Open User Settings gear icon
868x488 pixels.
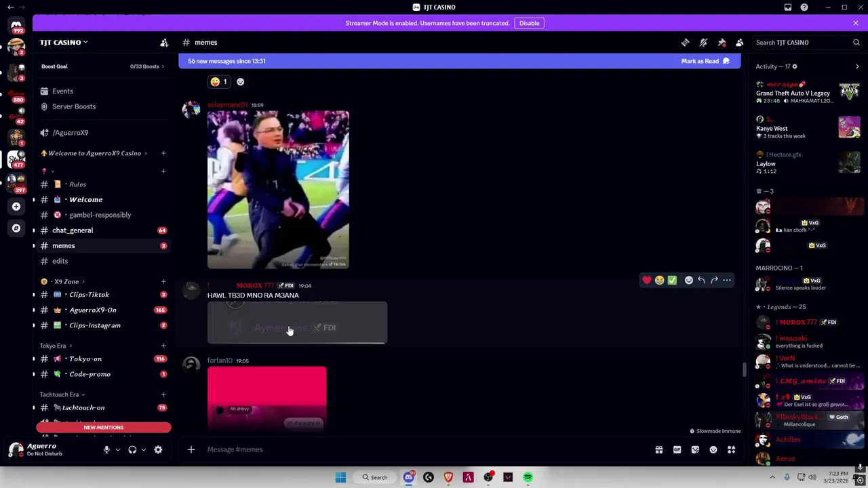[x=158, y=449]
